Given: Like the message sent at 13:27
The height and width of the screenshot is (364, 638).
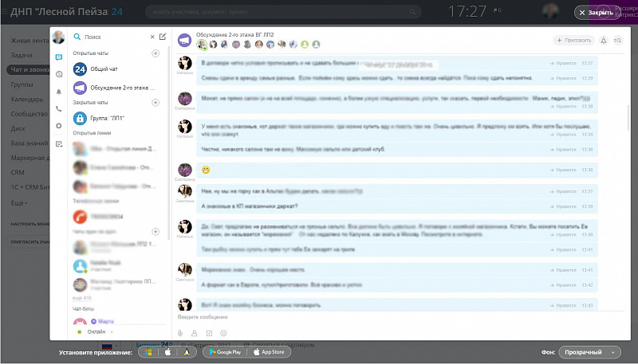Looking at the screenshot, I should (x=563, y=64).
